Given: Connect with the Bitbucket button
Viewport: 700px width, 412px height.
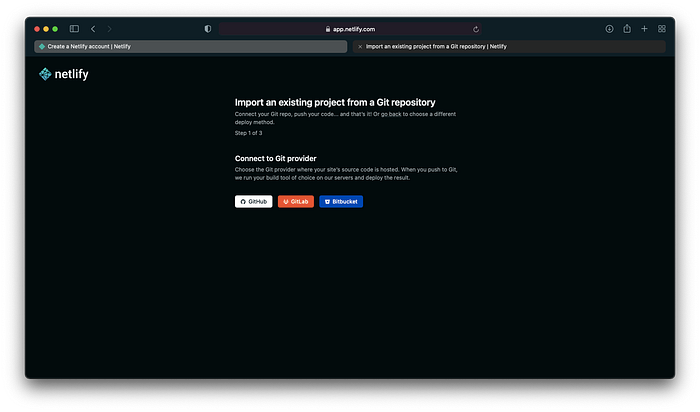Looking at the screenshot, I should [341, 201].
